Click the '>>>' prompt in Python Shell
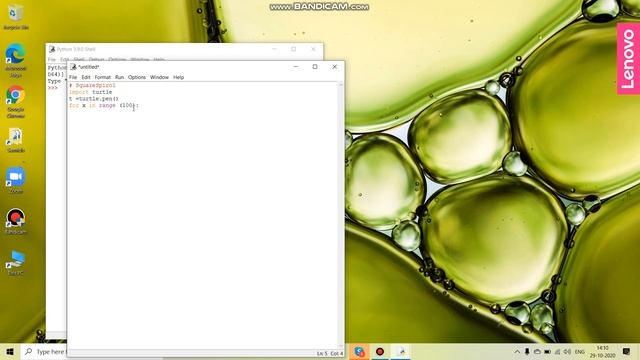The image size is (640, 360). click(x=53, y=88)
